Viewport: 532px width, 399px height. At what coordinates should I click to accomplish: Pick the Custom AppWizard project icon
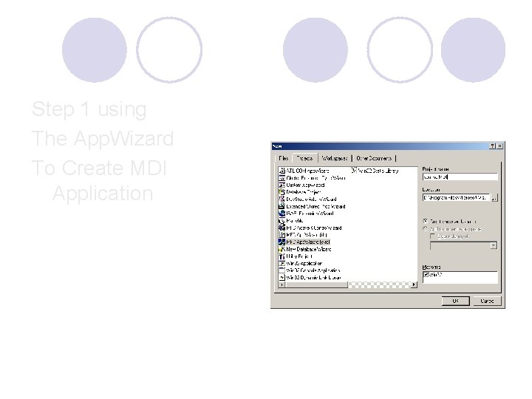pos(282,185)
